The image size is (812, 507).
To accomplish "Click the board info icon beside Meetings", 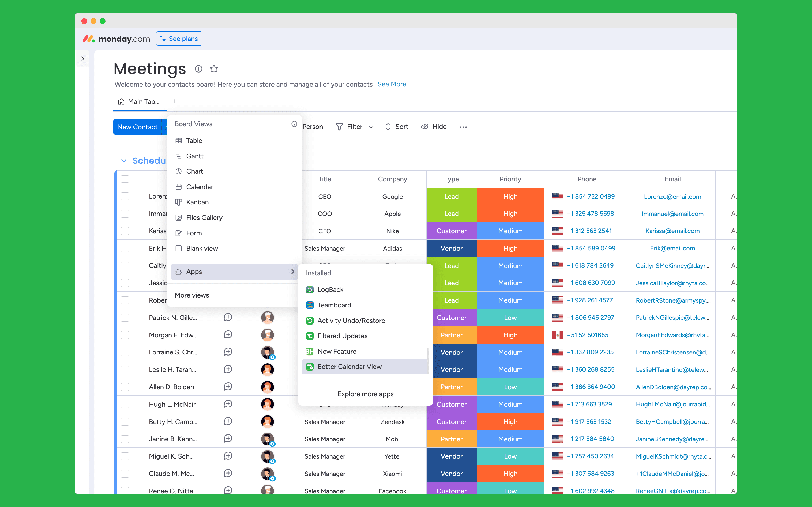I will pyautogui.click(x=198, y=69).
